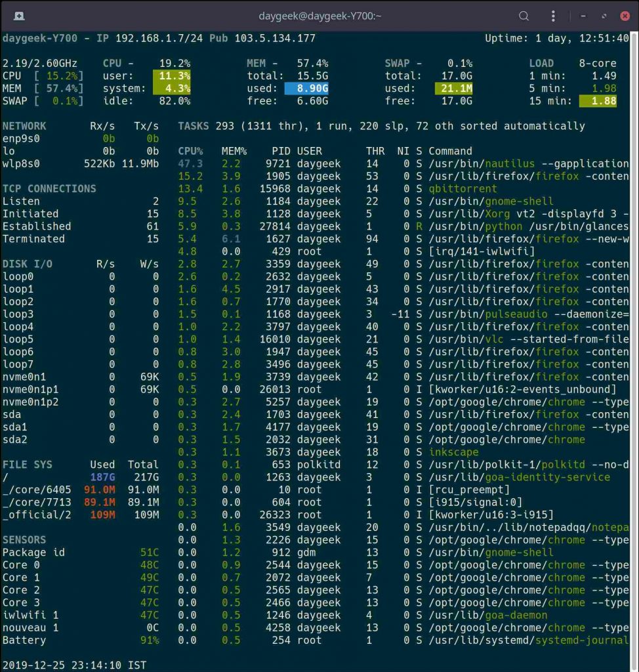This screenshot has width=639, height=672.
Task: Restore down the terminal window
Action: coord(603,16)
